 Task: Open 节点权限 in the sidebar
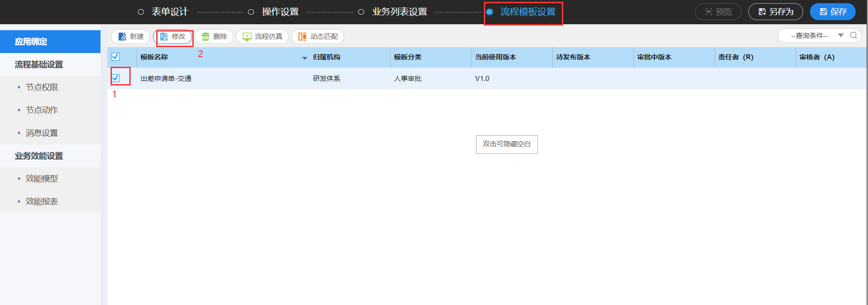42,87
